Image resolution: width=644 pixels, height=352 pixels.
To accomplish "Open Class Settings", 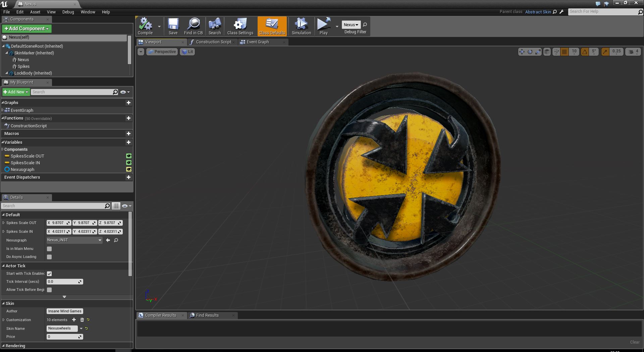I will pos(239,26).
